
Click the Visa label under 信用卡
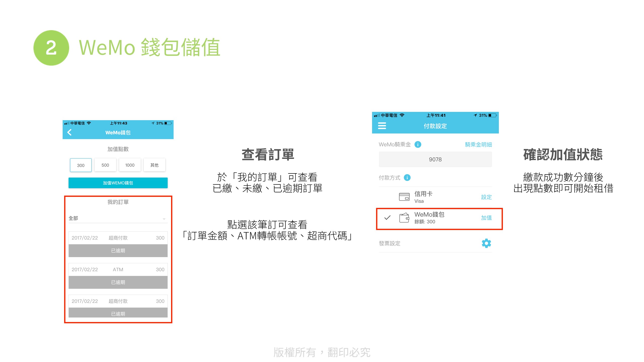pos(419,201)
